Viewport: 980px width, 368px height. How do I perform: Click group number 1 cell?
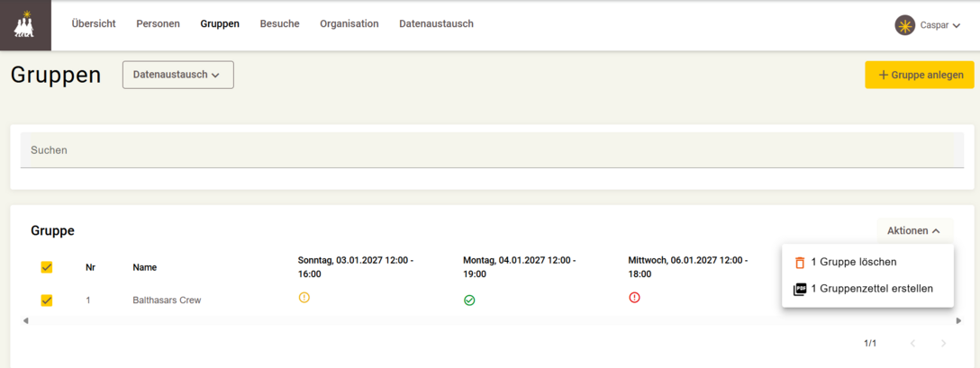(x=88, y=301)
